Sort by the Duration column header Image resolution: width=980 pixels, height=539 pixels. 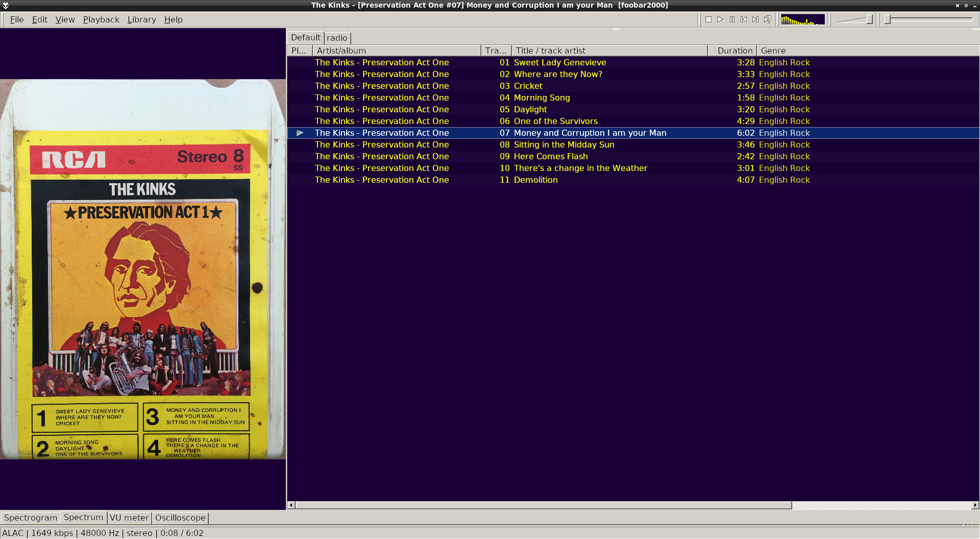coord(732,51)
